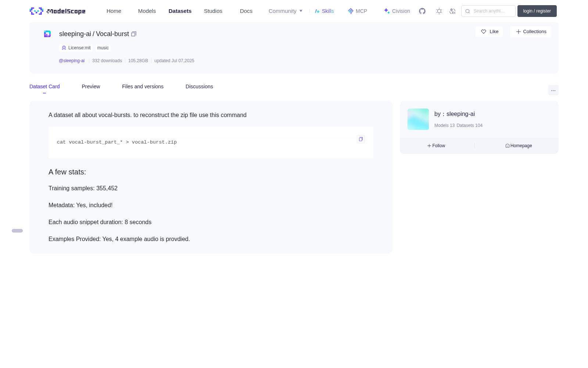588x368 pixels.
Task: Click the heart Like button
Action: (x=489, y=32)
